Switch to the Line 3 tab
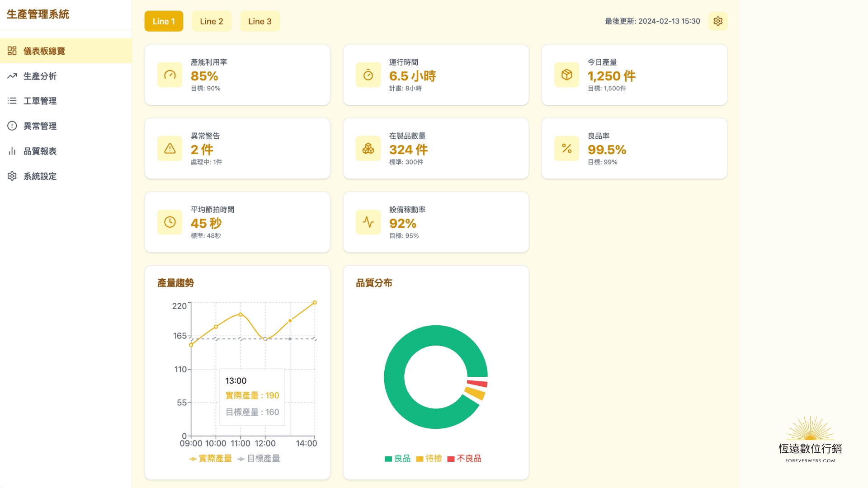The width and height of the screenshot is (868, 488). pyautogui.click(x=259, y=21)
